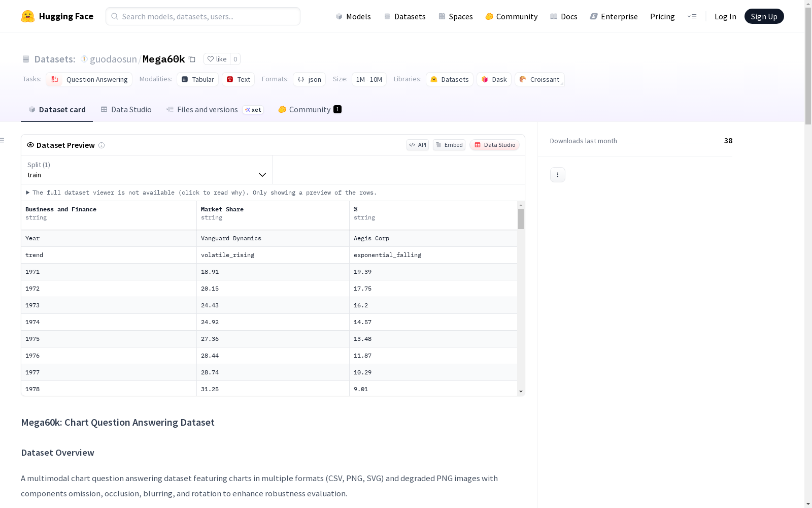
Task: Click the Market Share column header
Action: click(x=273, y=215)
